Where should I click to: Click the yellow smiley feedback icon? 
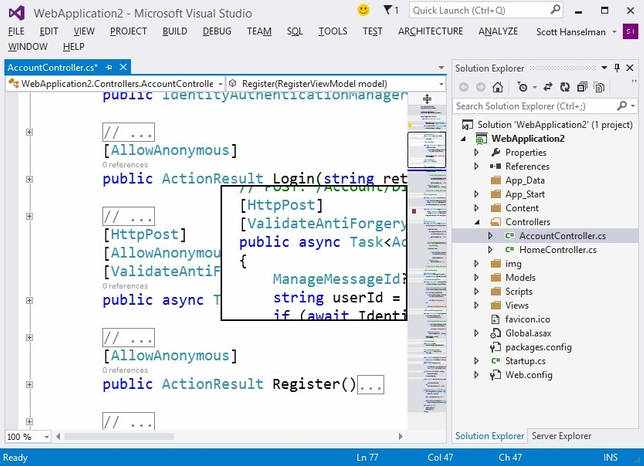pos(363,10)
